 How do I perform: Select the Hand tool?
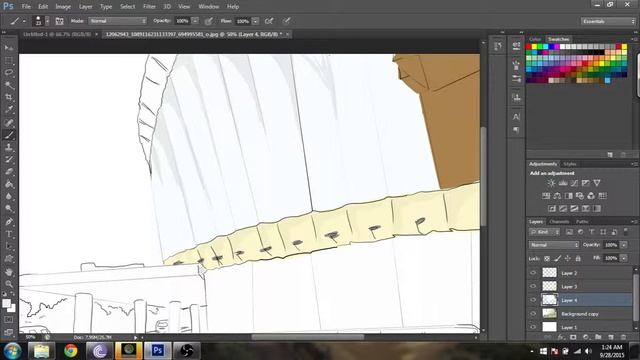click(x=9, y=272)
